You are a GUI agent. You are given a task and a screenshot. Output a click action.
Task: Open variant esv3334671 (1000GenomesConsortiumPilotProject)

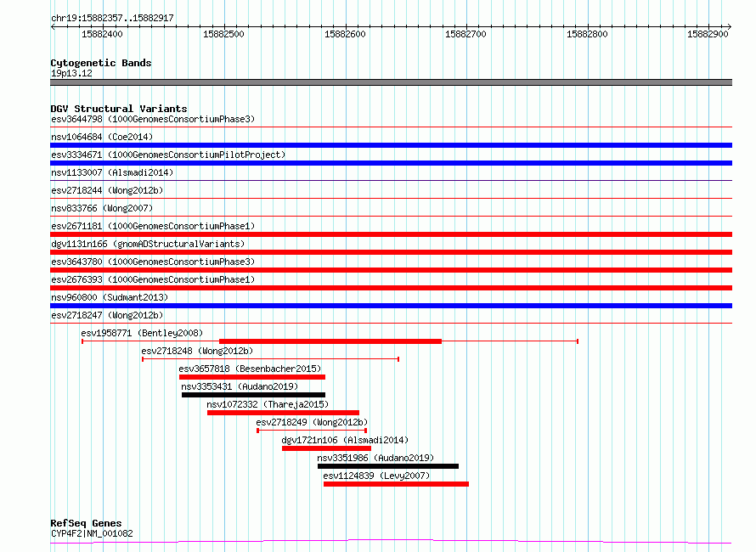coord(168,155)
